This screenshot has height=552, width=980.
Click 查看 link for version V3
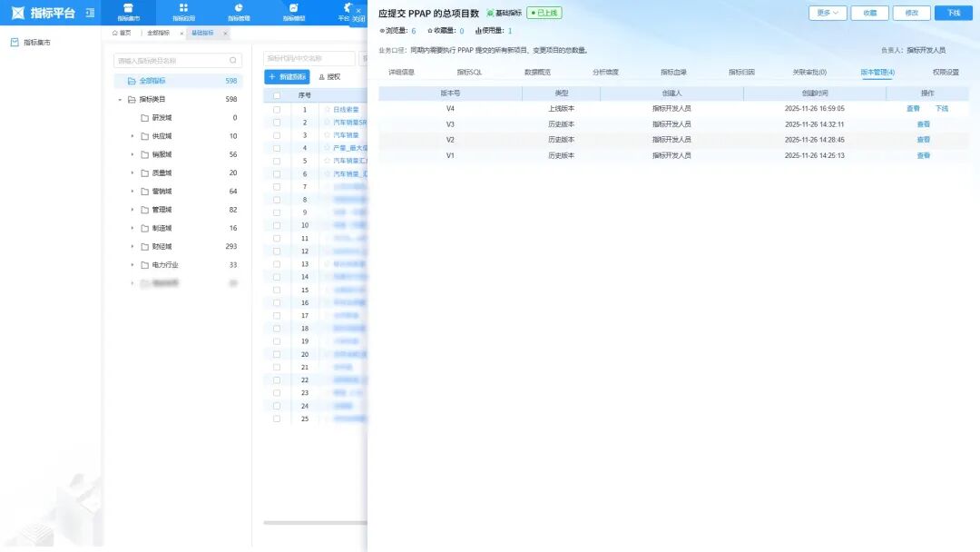click(923, 124)
